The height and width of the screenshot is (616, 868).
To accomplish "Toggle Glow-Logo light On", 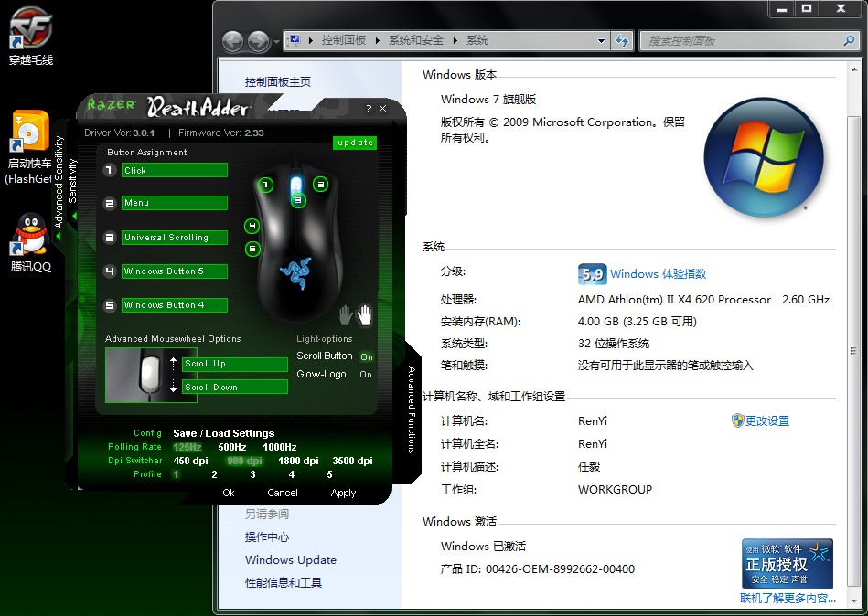I will click(x=366, y=375).
